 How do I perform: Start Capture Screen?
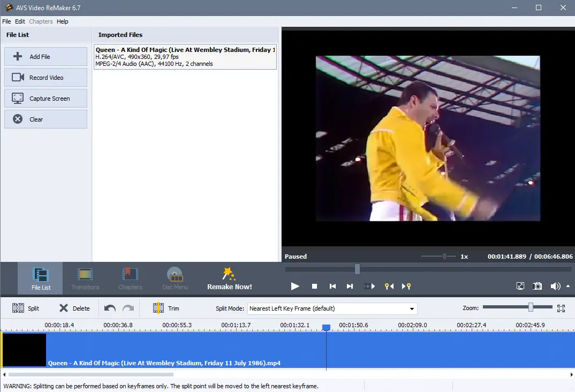(46, 99)
